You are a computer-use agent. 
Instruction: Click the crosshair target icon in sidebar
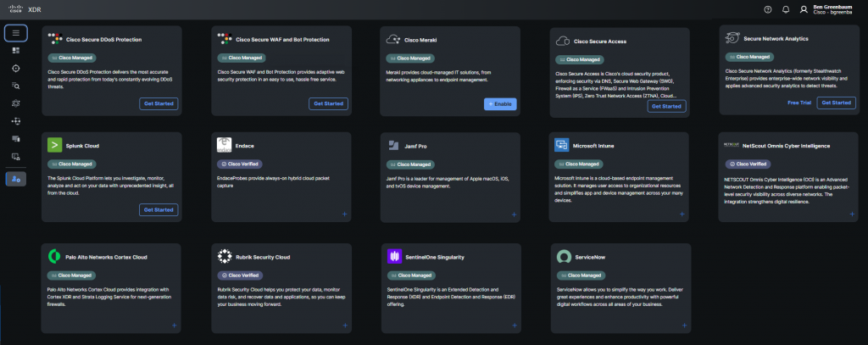coord(15,69)
